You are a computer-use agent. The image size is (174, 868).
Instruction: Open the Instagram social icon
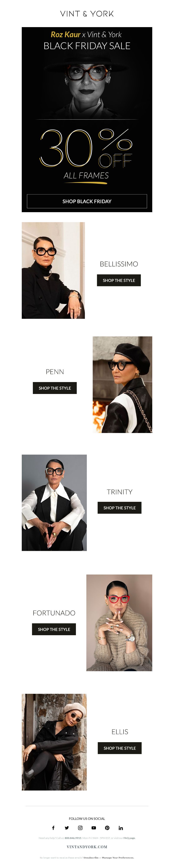[80, 828]
